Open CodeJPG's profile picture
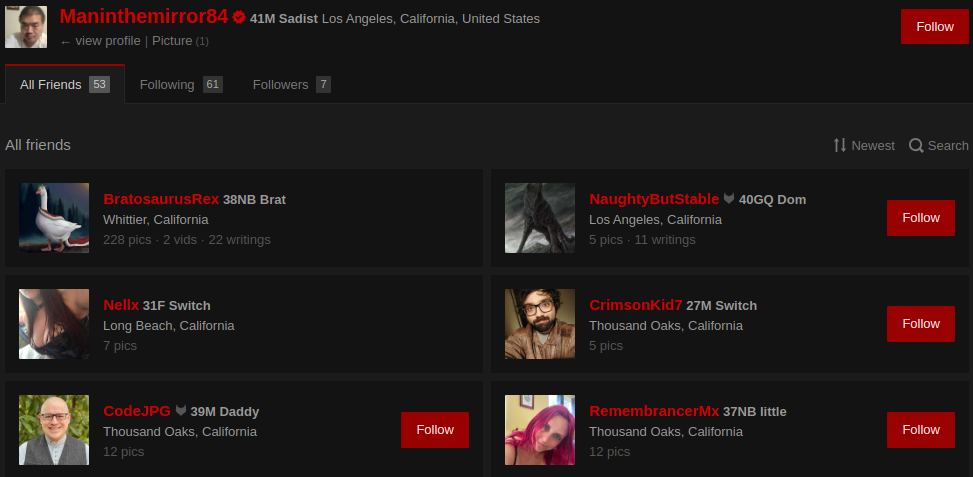 (x=54, y=430)
